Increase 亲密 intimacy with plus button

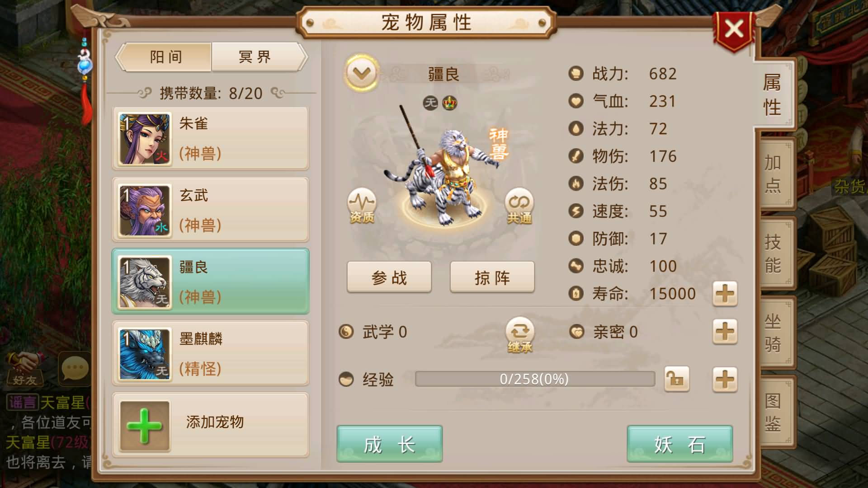click(x=725, y=332)
